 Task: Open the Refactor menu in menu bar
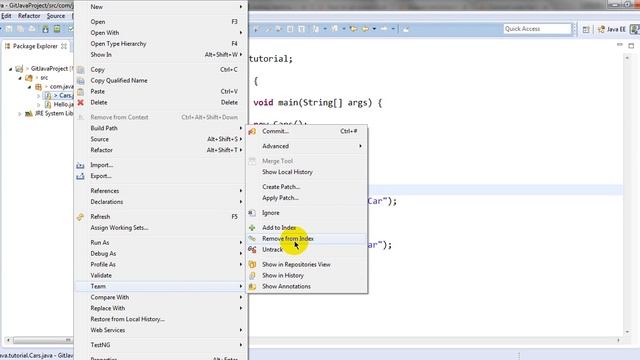[x=29, y=16]
